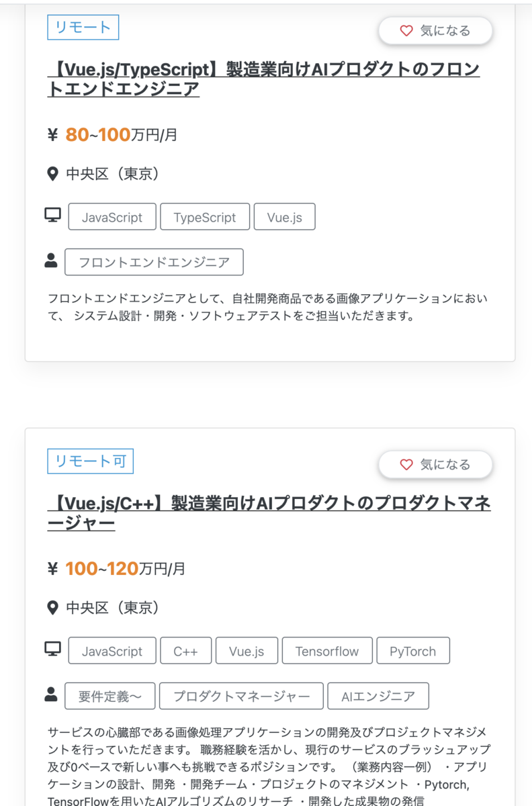Click the person icon beside 要件定義〜 tag
The image size is (532, 806).
pyautogui.click(x=51, y=695)
